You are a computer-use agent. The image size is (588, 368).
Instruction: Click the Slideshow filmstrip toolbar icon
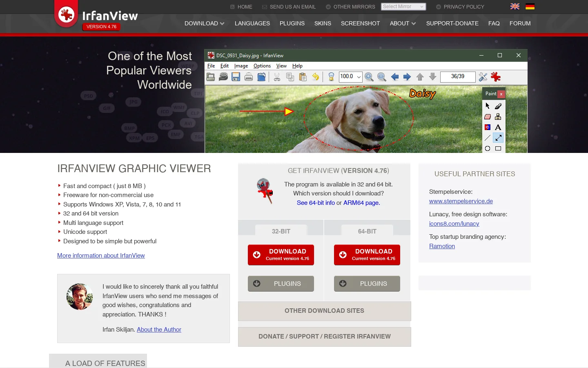click(x=223, y=77)
